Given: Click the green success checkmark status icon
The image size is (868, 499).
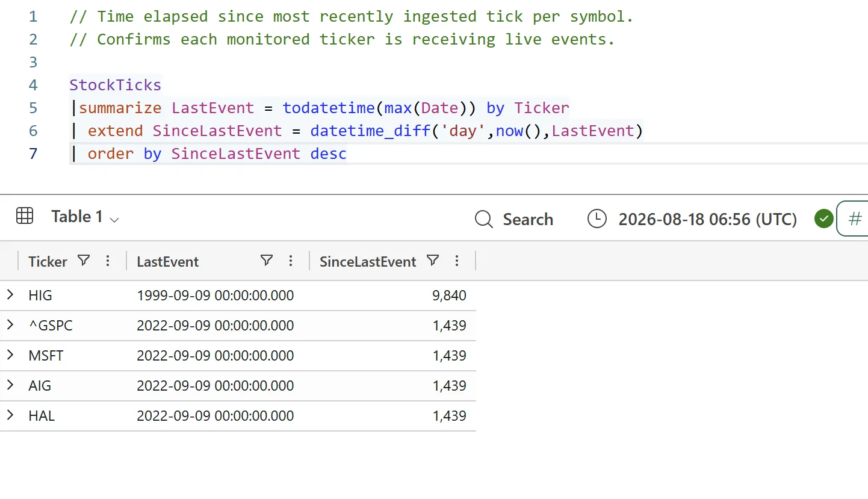Looking at the screenshot, I should coord(823,219).
